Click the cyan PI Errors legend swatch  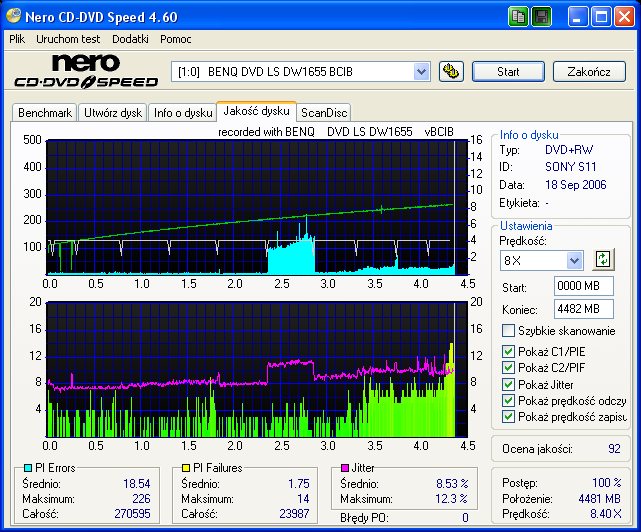(28, 468)
